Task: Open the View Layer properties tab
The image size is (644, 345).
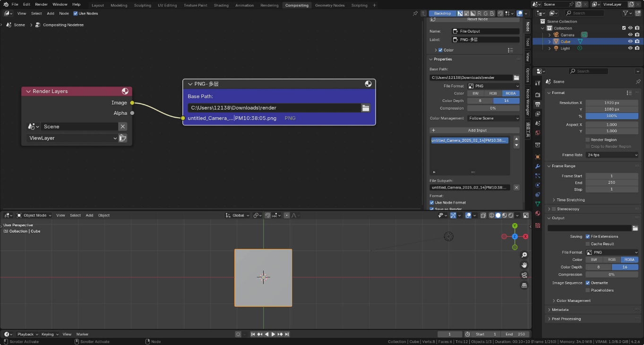Action: click(x=538, y=114)
